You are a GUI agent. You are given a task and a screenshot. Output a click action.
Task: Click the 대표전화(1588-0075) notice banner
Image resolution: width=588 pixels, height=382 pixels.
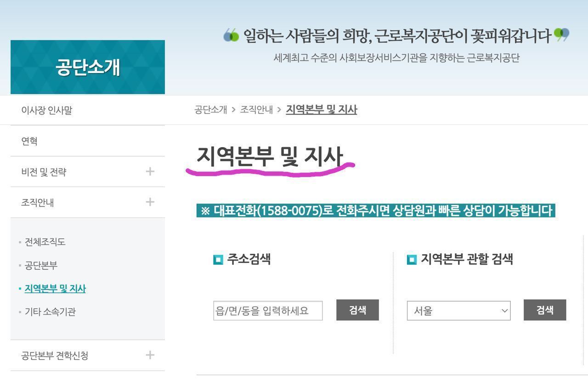376,211
